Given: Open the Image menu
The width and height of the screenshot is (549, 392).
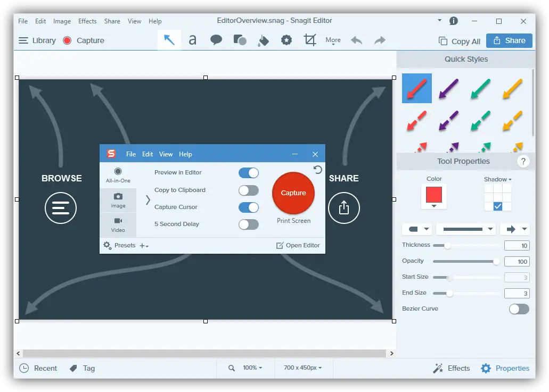Looking at the screenshot, I should (x=62, y=21).
